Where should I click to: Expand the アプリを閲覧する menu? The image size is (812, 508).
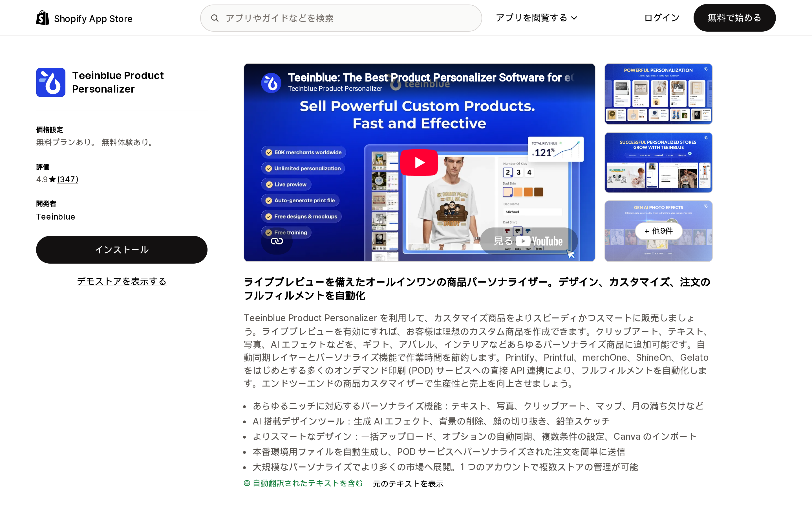[537, 18]
